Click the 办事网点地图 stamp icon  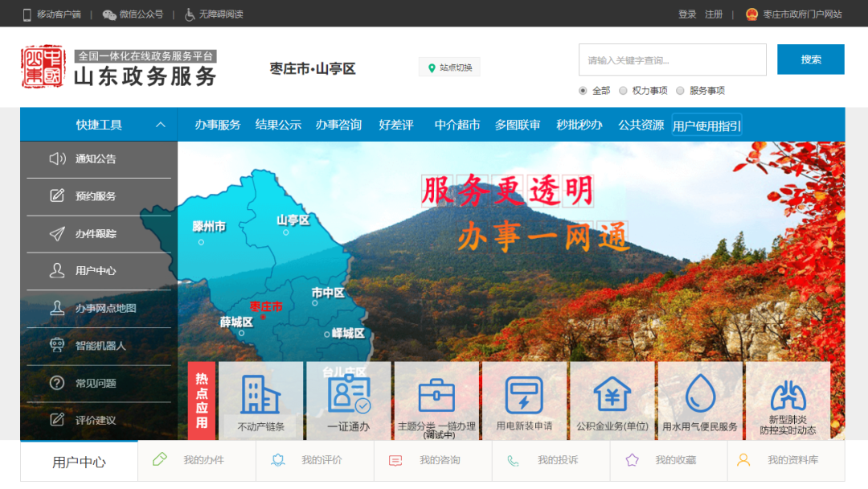tap(57, 308)
